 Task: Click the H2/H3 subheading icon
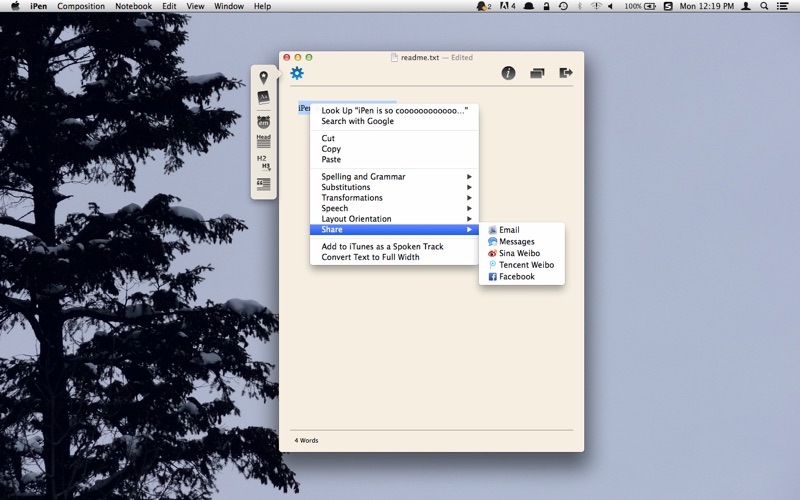263,162
